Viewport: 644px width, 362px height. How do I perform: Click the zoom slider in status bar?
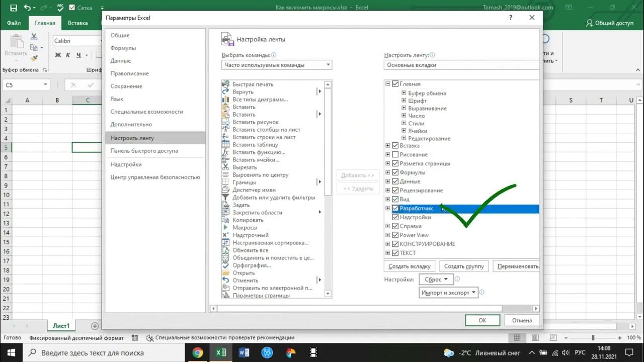pos(592,338)
